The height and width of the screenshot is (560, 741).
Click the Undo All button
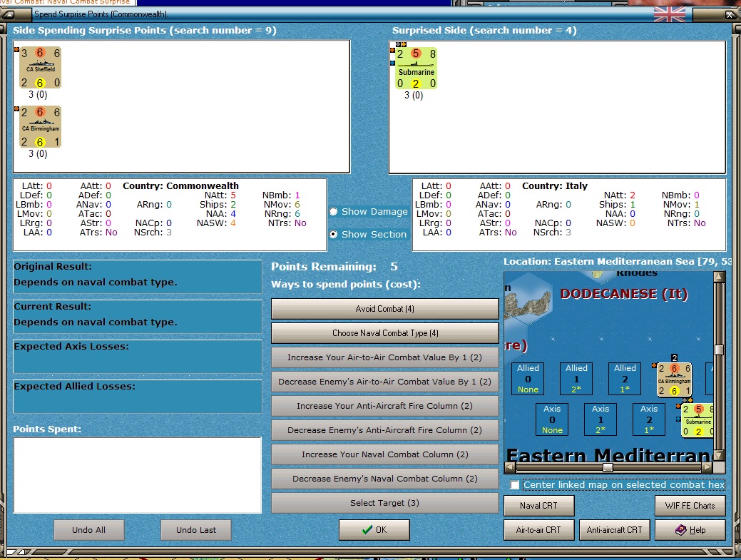click(89, 530)
